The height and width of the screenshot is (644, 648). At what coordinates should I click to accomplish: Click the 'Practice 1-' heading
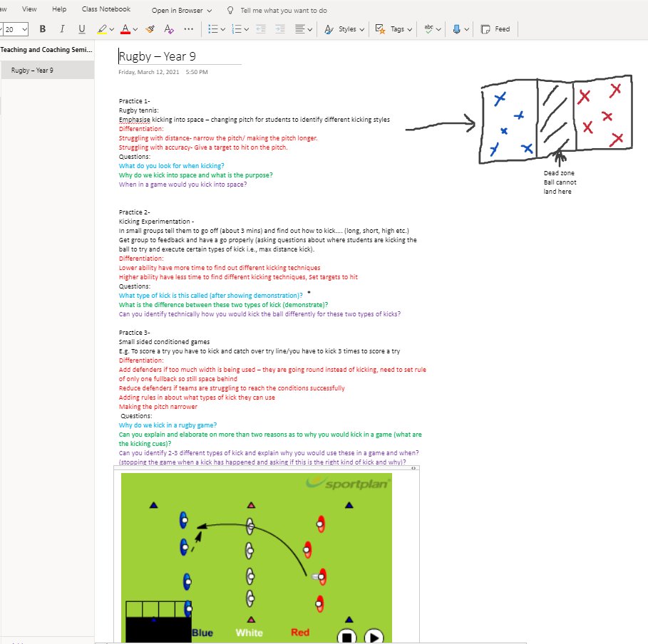(134, 100)
